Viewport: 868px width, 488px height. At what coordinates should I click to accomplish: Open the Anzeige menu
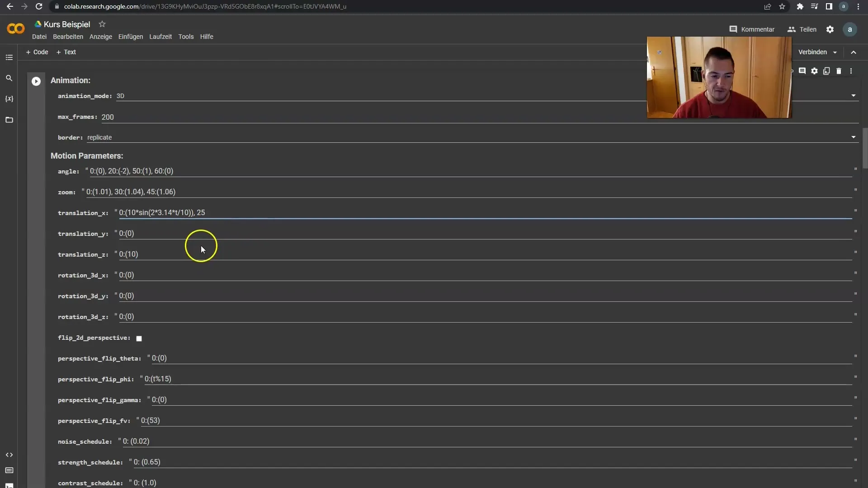click(x=101, y=37)
